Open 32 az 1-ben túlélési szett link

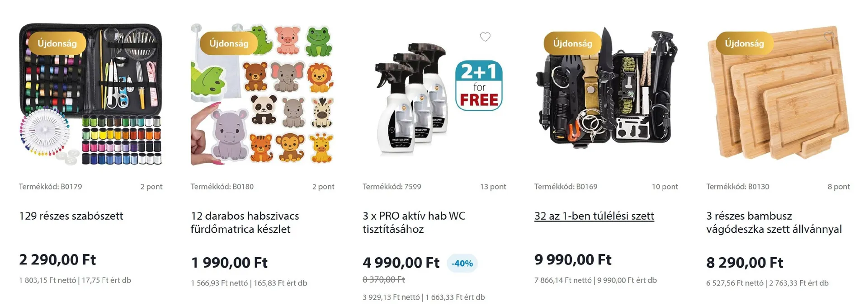[594, 216]
